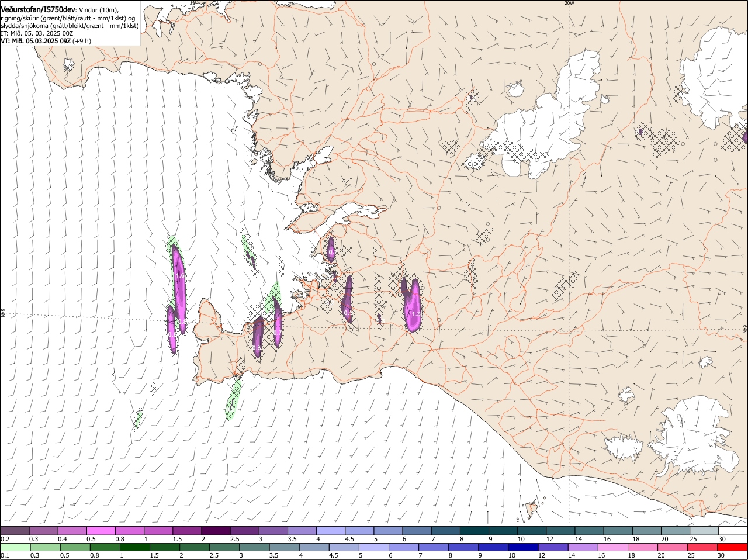Click the tall magenta precipitation blob labeled 1.6
This screenshot has height=560, width=748.
(179, 289)
